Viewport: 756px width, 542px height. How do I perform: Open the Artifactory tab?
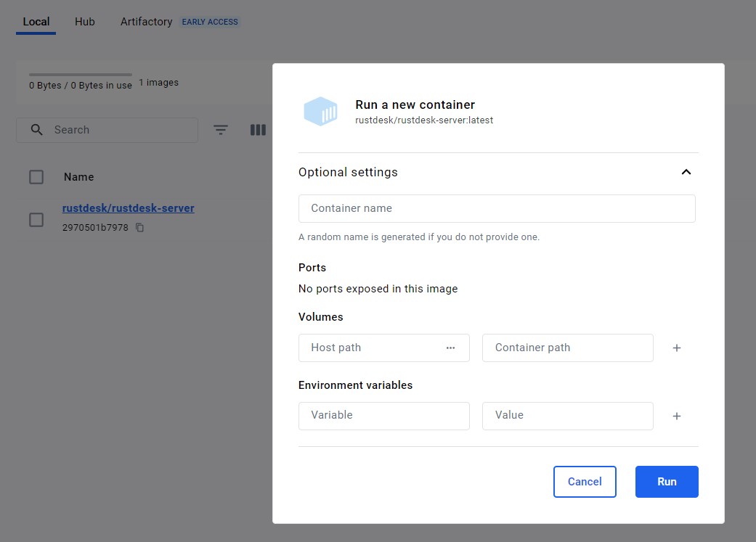click(x=146, y=22)
